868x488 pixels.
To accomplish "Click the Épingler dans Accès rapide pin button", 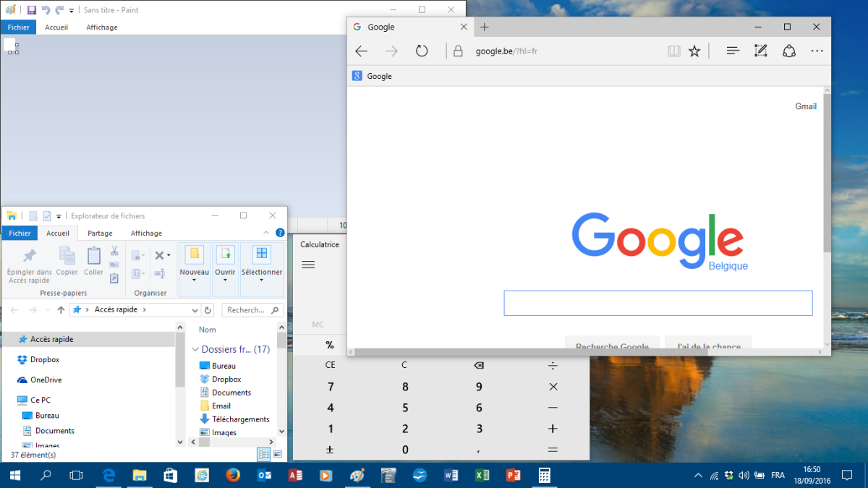I will pyautogui.click(x=30, y=265).
